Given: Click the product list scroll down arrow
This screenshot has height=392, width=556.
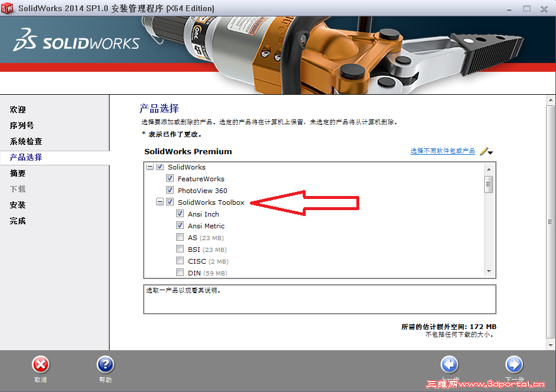Looking at the screenshot, I should (x=489, y=271).
